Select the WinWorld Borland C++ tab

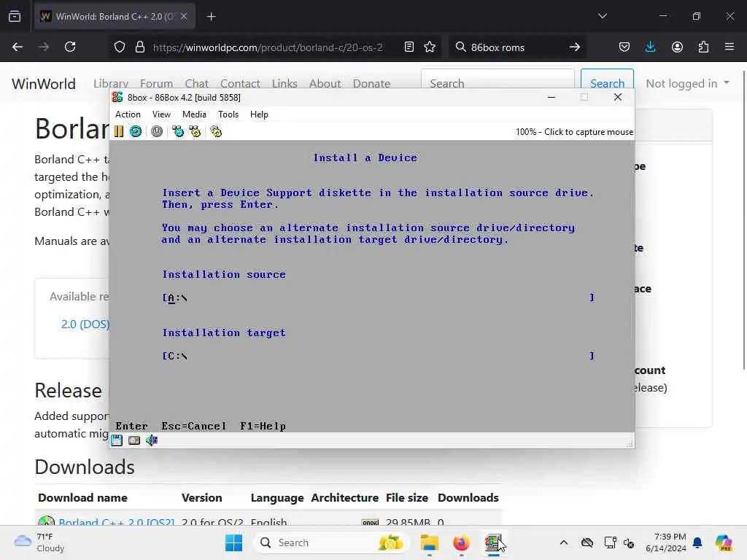(115, 16)
